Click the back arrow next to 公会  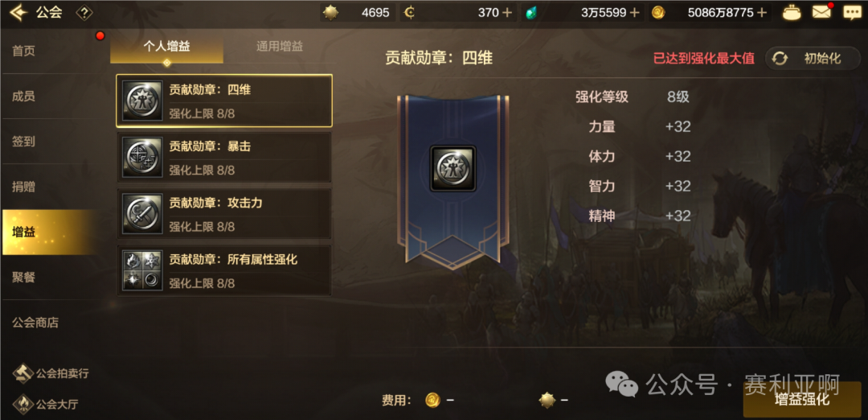tap(18, 12)
